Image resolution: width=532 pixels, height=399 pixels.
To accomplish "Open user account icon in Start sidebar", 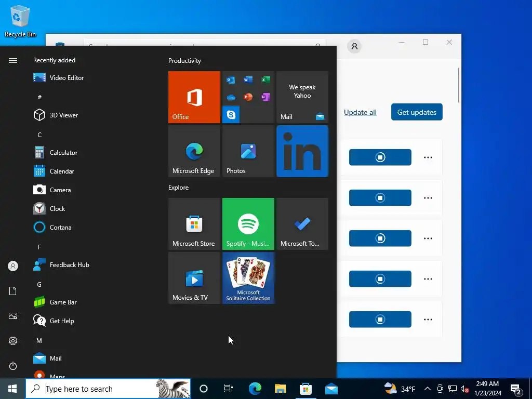I will [13, 266].
